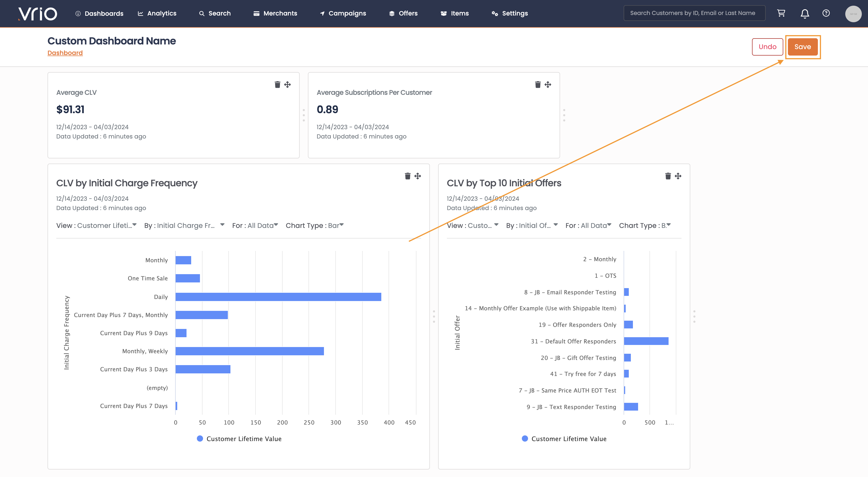Open the user avatar menu
The height and width of the screenshot is (477, 868).
pos(853,14)
